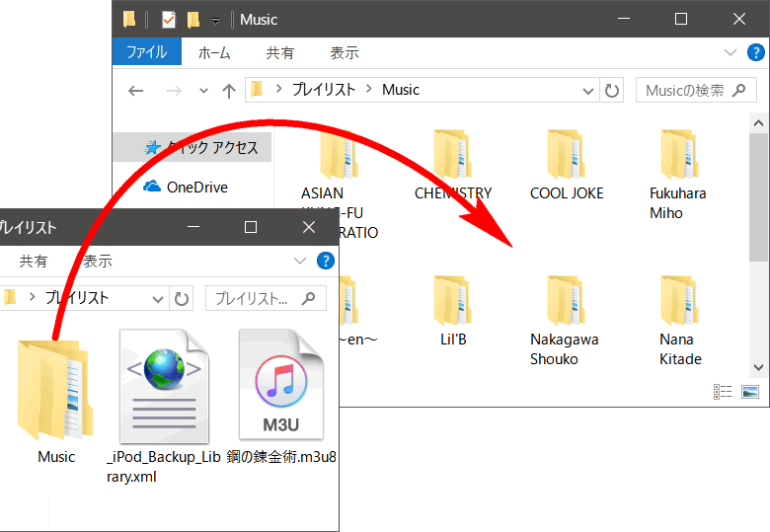Image resolution: width=770 pixels, height=532 pixels.
Task: Refresh the Music window folder view
Action: pyautogui.click(x=612, y=90)
